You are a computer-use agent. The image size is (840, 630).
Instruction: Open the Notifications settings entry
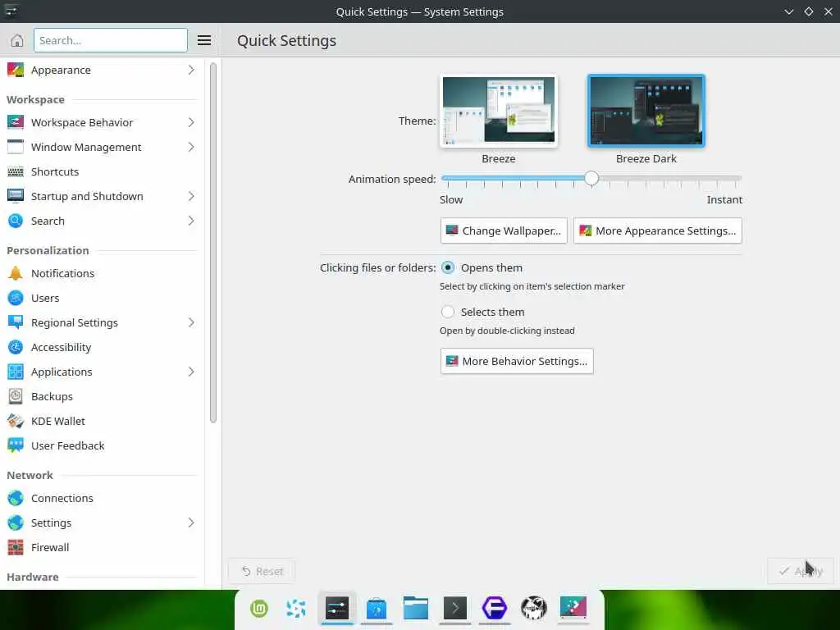[102, 273]
